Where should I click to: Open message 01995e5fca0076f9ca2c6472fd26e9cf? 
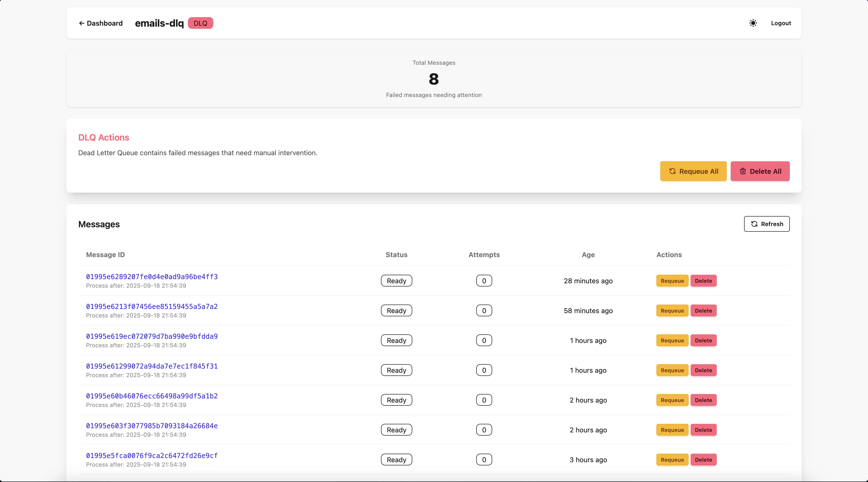152,456
